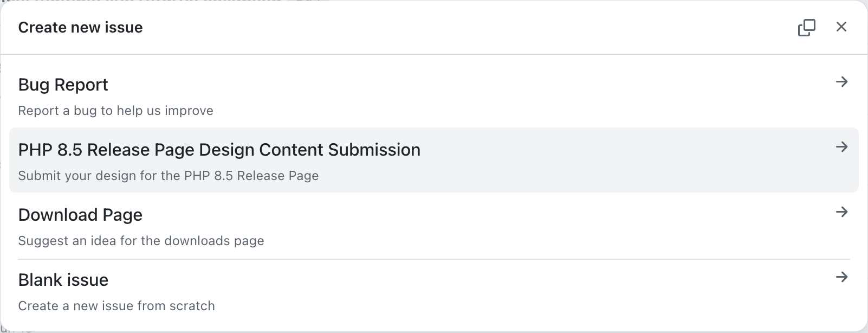Open the Bug Report title
868x333 pixels.
click(63, 85)
